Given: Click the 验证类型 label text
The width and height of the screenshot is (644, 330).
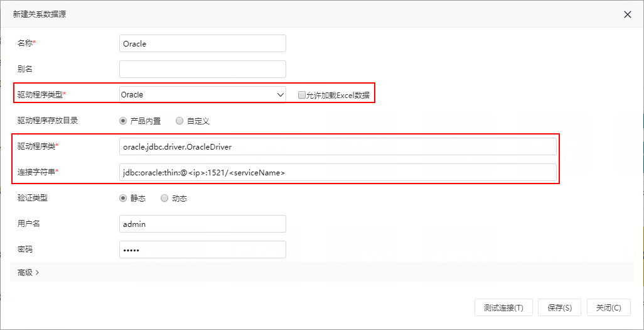Looking at the screenshot, I should point(33,198).
